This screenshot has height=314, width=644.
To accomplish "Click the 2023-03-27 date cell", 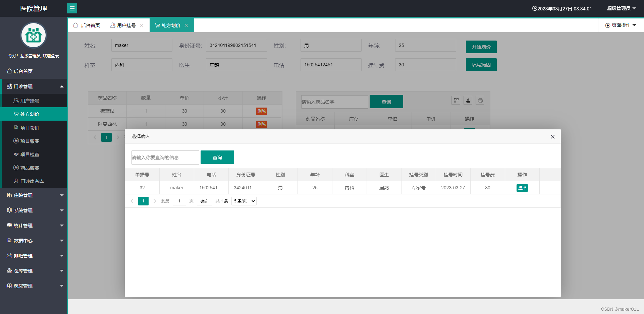I will point(453,188).
